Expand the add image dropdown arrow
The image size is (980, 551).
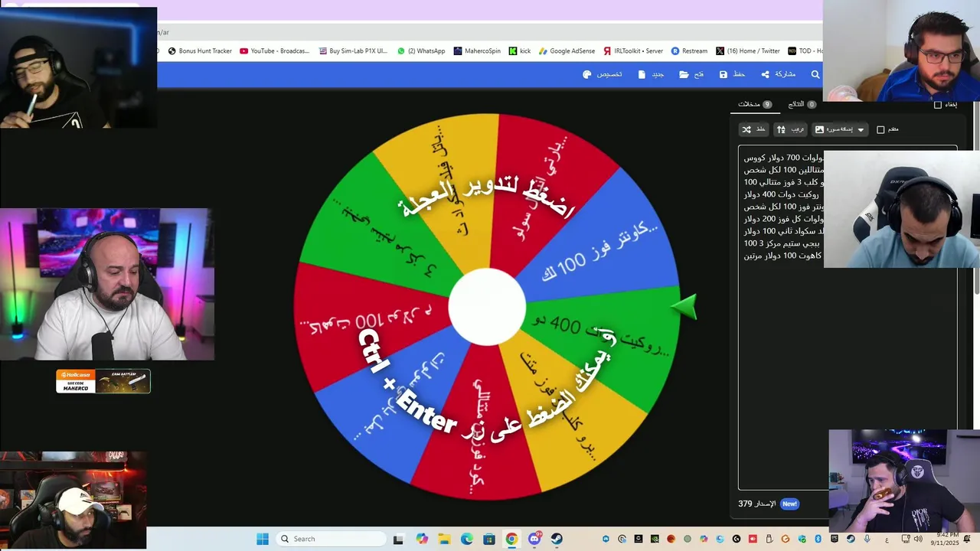(x=861, y=130)
